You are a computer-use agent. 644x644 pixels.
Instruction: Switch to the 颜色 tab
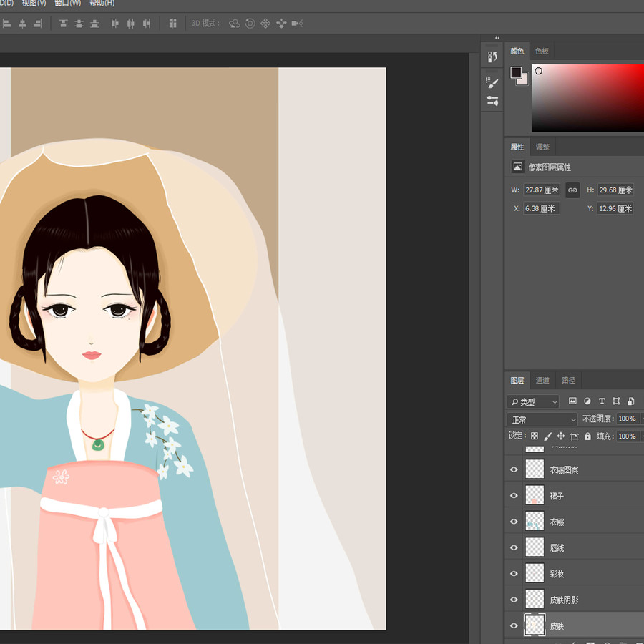517,51
